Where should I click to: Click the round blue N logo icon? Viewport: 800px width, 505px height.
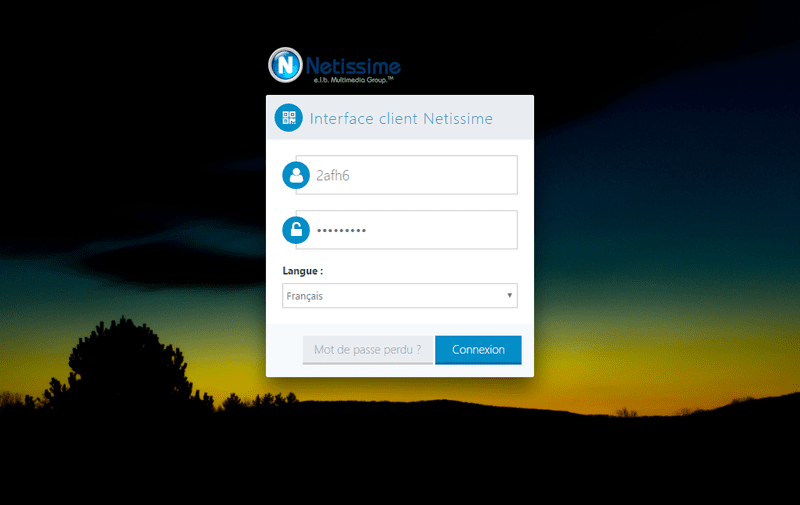coord(285,65)
